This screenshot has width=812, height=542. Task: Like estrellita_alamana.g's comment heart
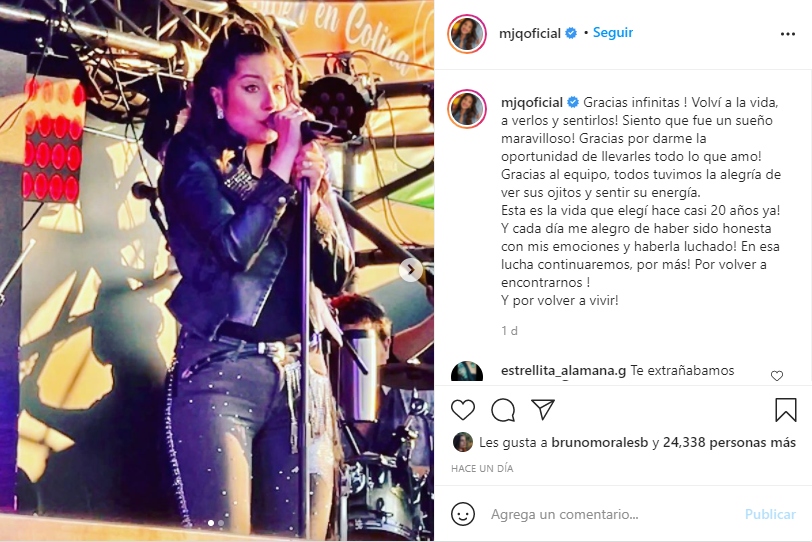(777, 376)
